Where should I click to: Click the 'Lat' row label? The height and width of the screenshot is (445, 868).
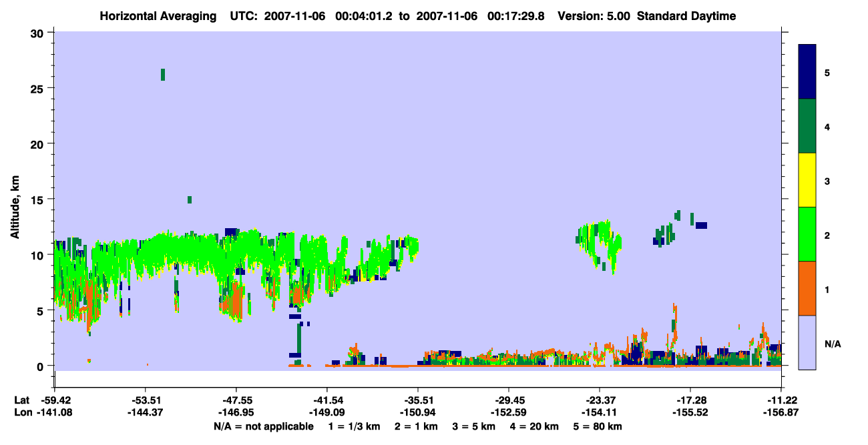click(x=22, y=400)
